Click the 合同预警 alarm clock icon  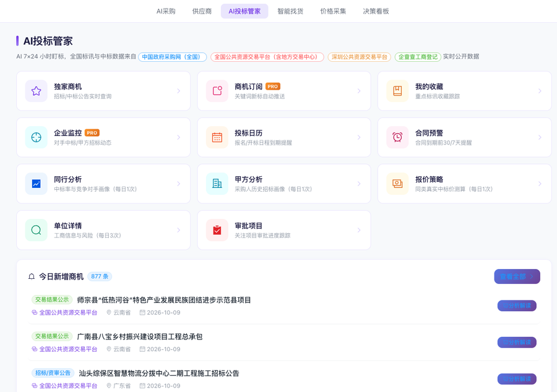(x=397, y=137)
